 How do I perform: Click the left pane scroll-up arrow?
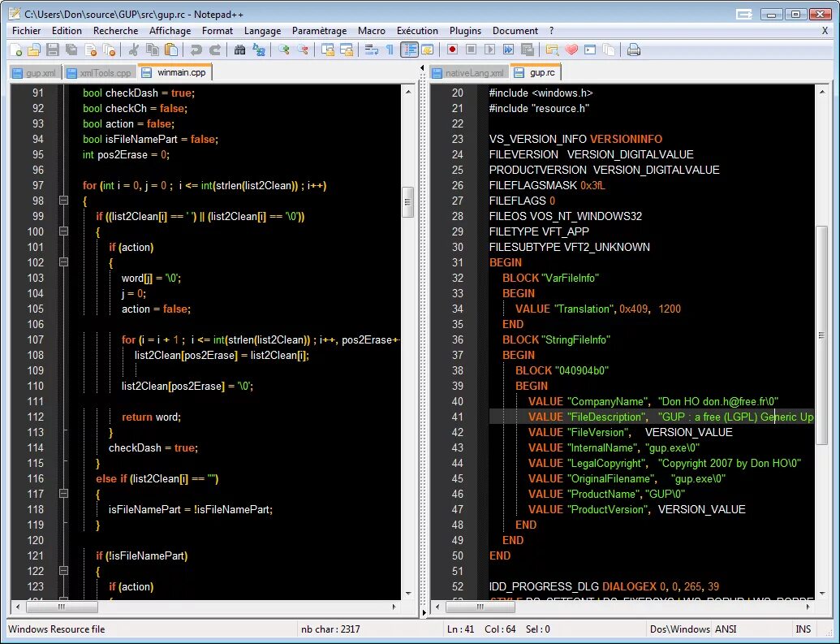[x=408, y=93]
